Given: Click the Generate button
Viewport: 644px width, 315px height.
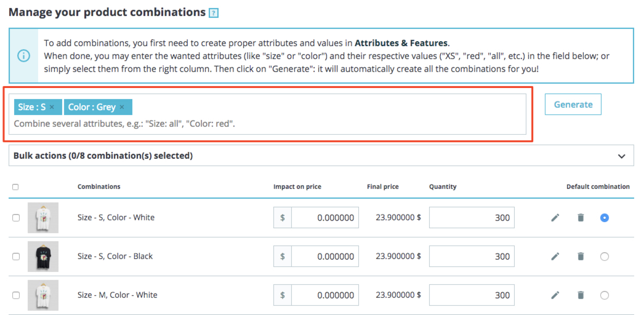Looking at the screenshot, I should click(x=573, y=105).
